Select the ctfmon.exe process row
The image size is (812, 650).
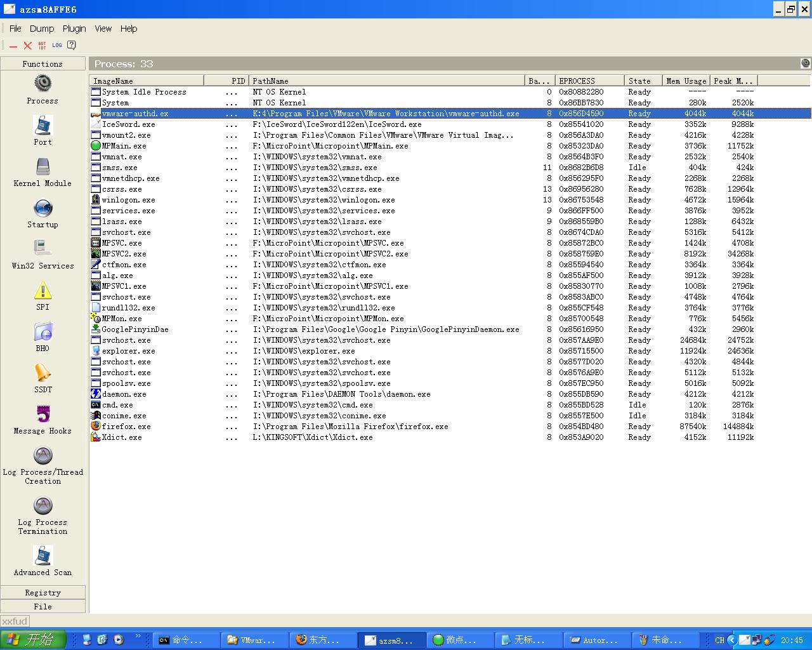coord(450,265)
